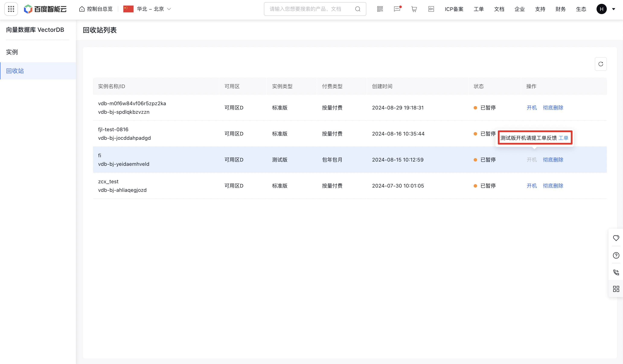Click instance ID vdb-bj-ahliaqegjozd
623x364 pixels.
[x=122, y=190]
